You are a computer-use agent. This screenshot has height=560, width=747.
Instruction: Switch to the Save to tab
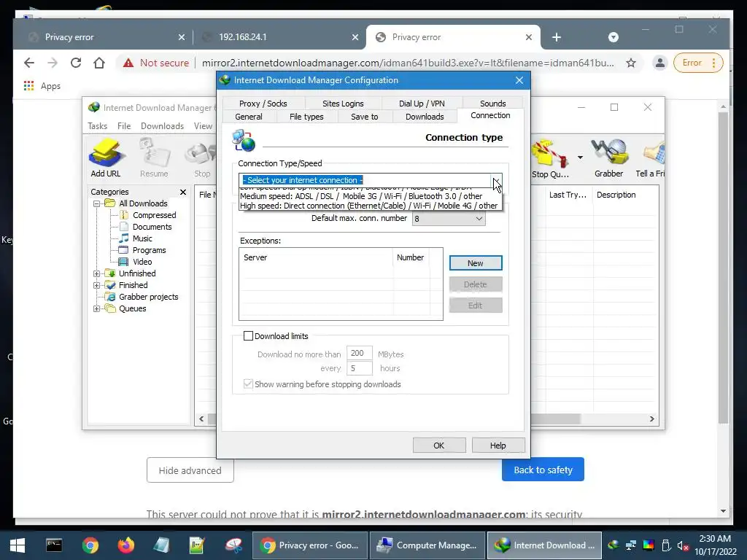click(365, 117)
